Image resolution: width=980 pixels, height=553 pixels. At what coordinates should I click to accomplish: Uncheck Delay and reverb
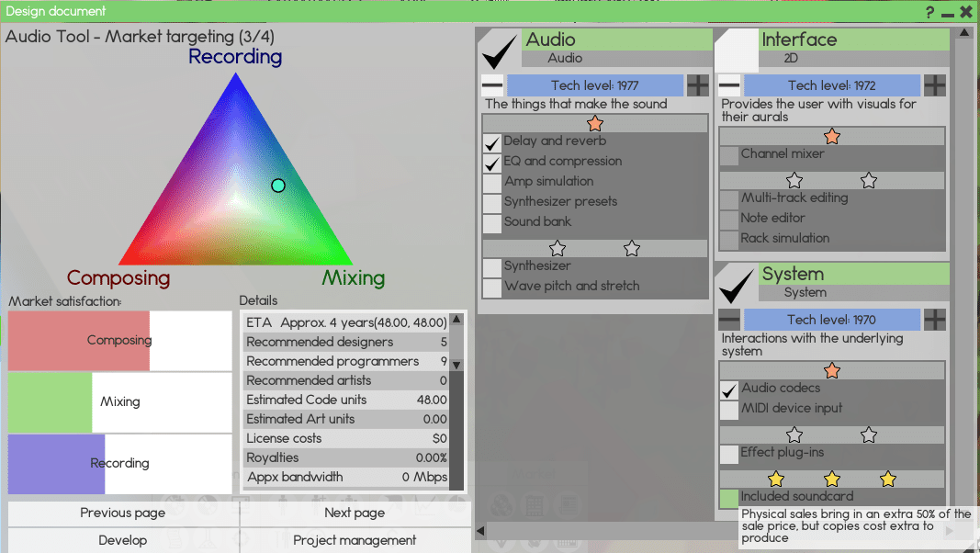(492, 142)
